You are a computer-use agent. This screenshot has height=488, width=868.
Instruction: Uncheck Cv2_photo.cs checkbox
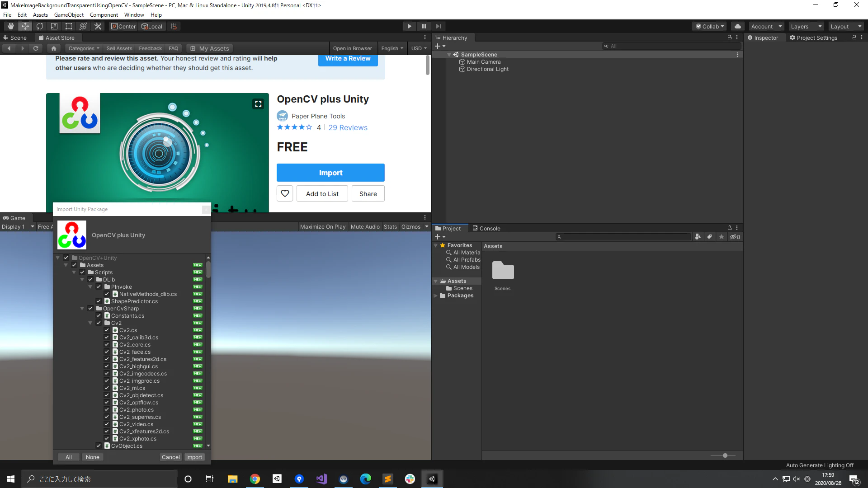click(x=107, y=410)
